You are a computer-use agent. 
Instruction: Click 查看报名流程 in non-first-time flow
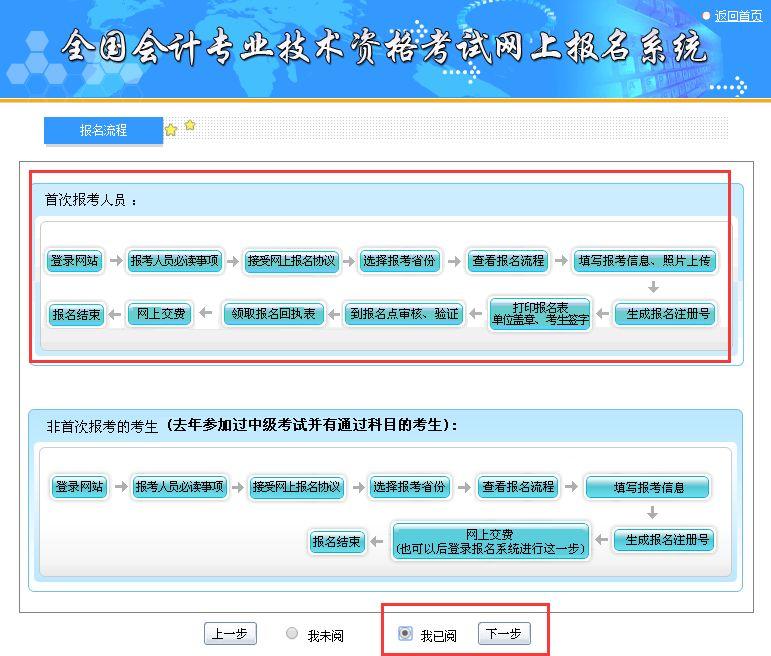(518, 487)
